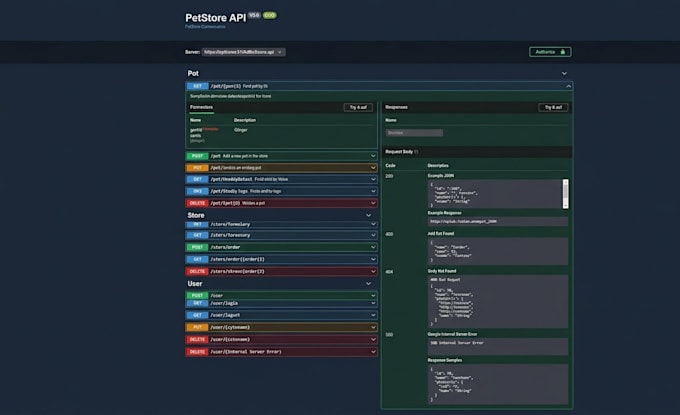Viewport: 680px width, 415px height.
Task: Collapse the User section chevron
Action: point(368,284)
